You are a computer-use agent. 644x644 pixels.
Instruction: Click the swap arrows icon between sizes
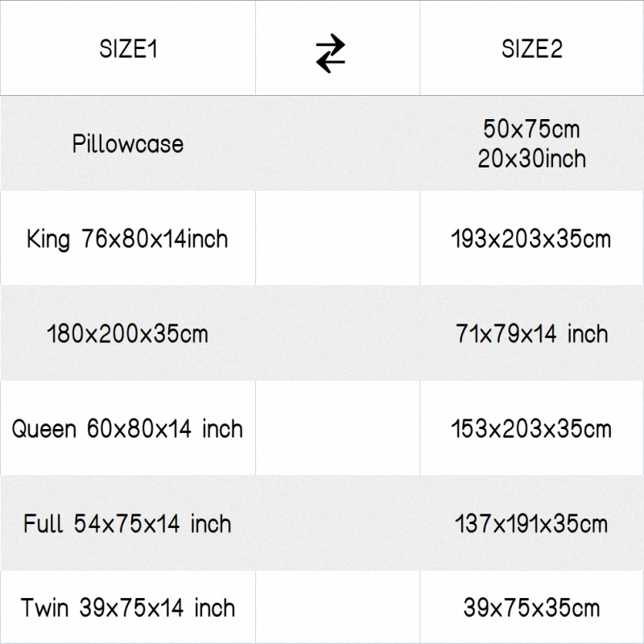click(x=330, y=54)
